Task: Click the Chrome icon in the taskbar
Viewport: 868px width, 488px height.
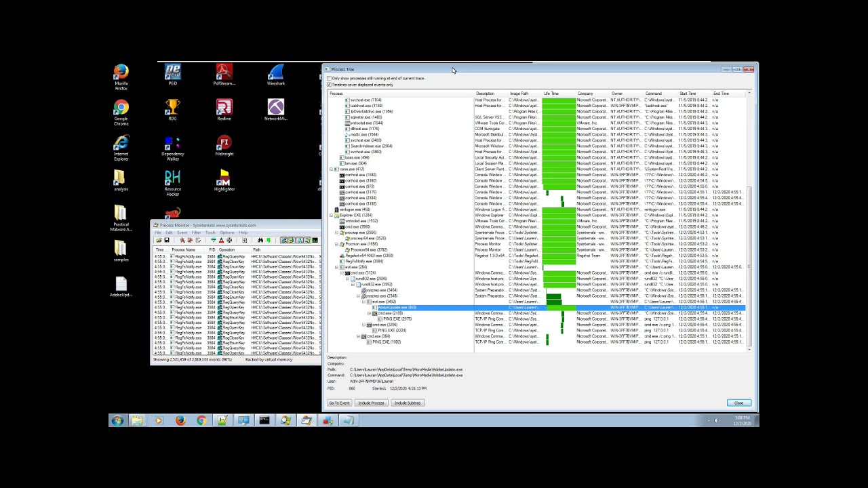Action: coord(201,420)
